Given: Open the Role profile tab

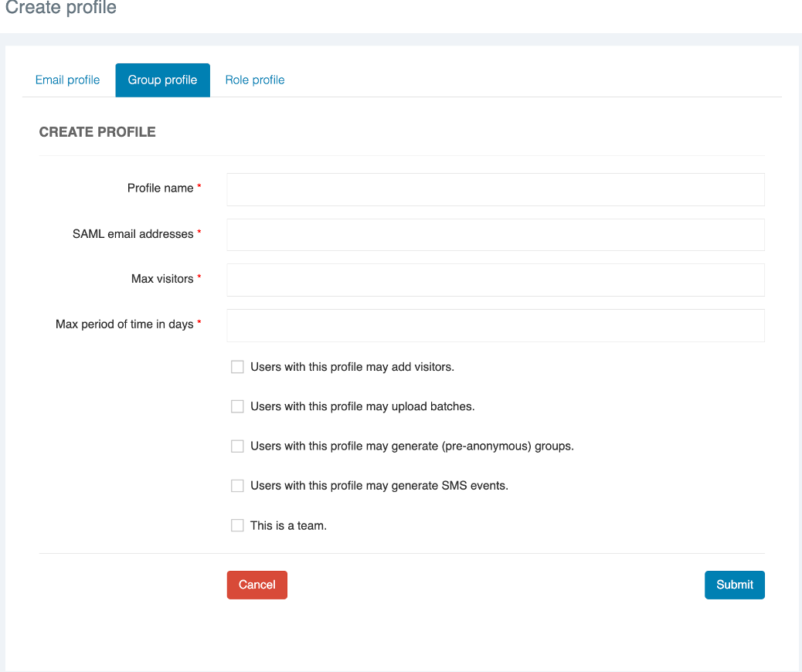Looking at the screenshot, I should pos(255,80).
